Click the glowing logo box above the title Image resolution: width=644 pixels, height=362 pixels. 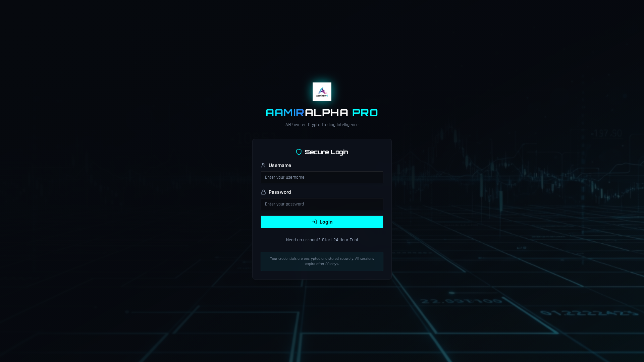coord(322,92)
